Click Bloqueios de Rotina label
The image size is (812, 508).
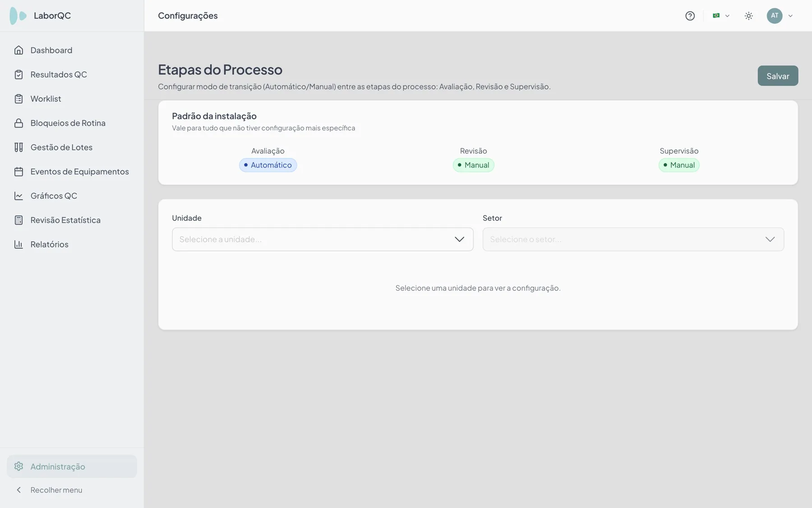tap(68, 123)
